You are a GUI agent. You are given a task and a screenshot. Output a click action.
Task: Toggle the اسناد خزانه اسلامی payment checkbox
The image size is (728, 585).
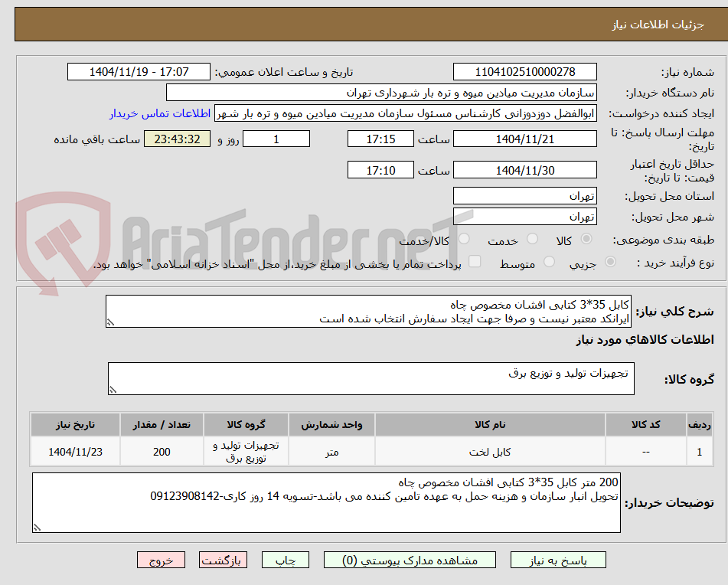point(475,261)
